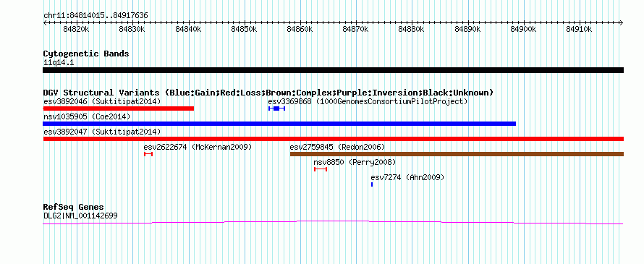Image resolution: width=644 pixels, height=264 pixels.
Task: Click the black 11q14.1 cytogenetic band bar
Action: (x=334, y=70)
